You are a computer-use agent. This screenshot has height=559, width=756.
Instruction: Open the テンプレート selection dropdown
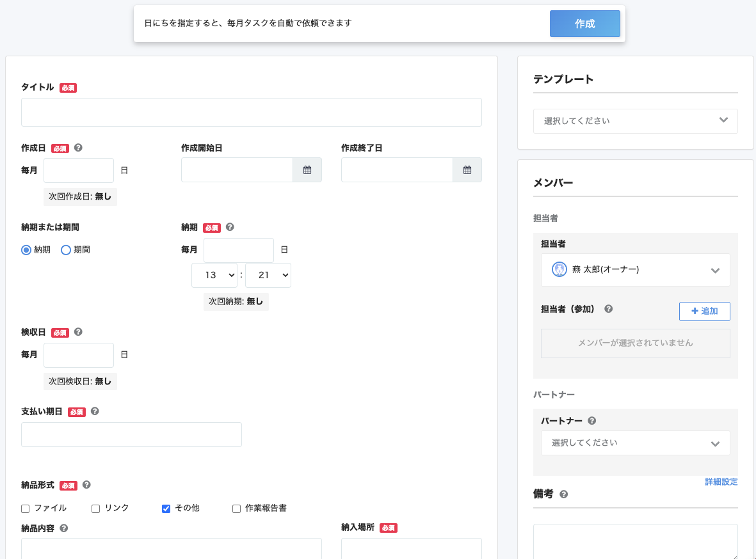(x=635, y=121)
